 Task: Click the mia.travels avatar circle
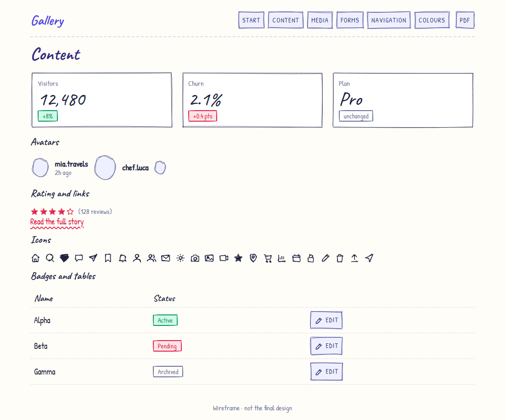(40, 168)
